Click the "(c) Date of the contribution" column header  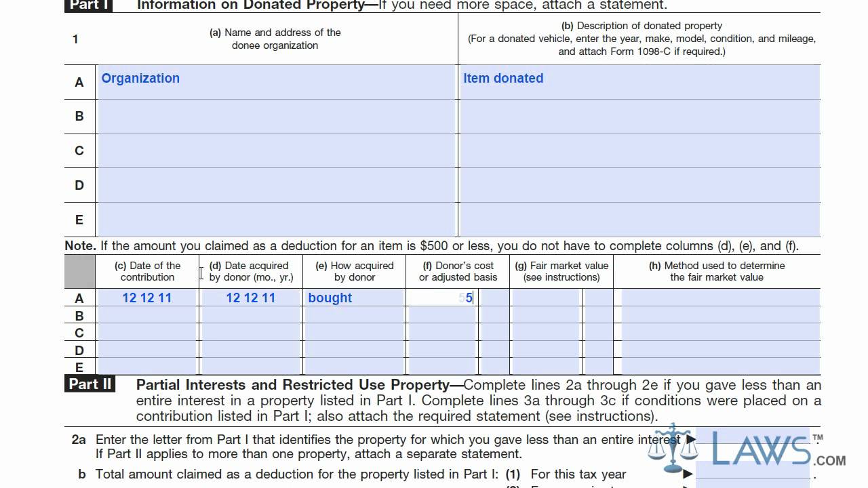[x=148, y=271]
